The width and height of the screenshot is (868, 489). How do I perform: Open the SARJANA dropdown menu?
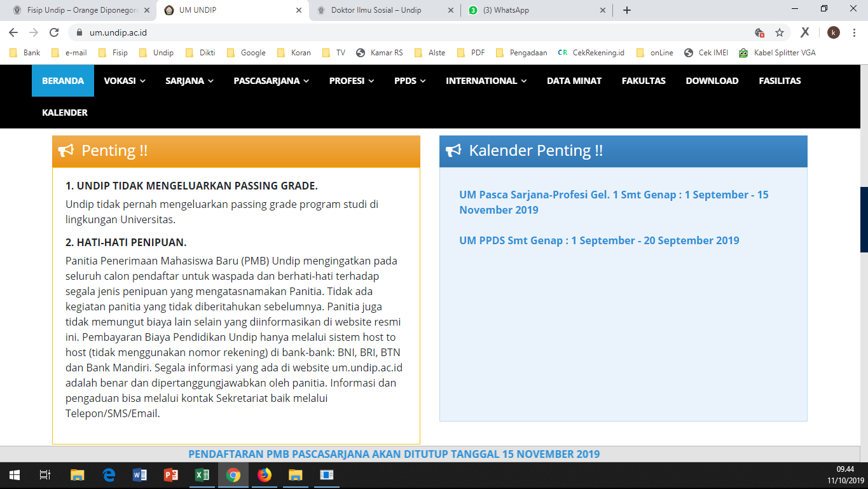pos(189,81)
